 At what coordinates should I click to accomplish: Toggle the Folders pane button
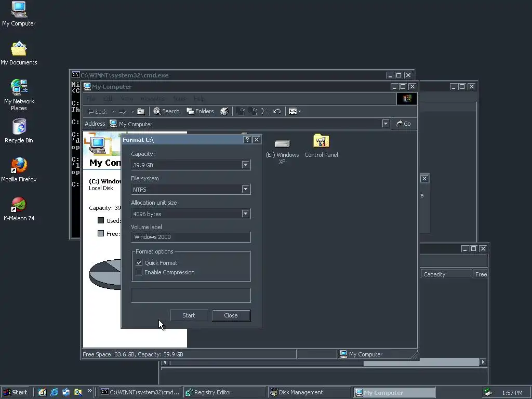point(200,111)
